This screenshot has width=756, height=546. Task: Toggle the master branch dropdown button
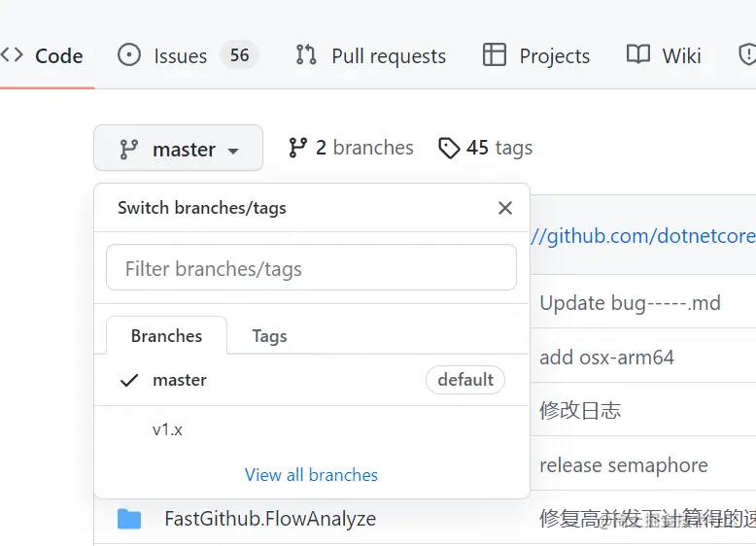[179, 148]
